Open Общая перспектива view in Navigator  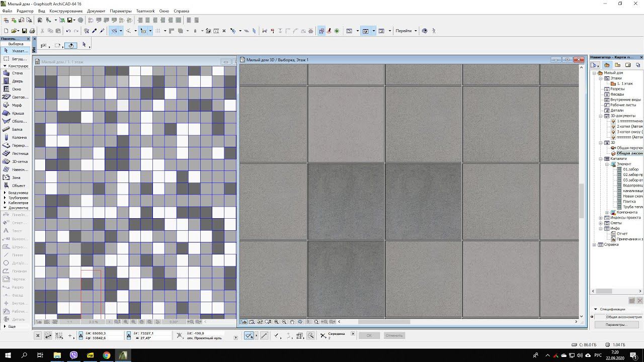pos(629,148)
